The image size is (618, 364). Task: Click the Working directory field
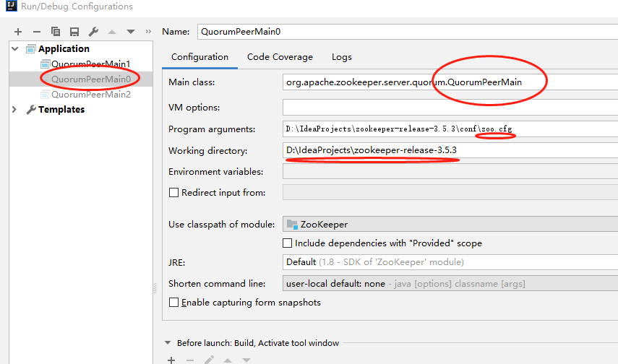pos(450,150)
